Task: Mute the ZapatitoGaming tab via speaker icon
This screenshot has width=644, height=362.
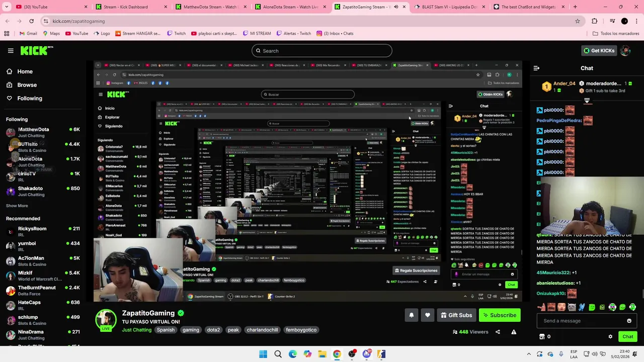Action: [x=396, y=7]
